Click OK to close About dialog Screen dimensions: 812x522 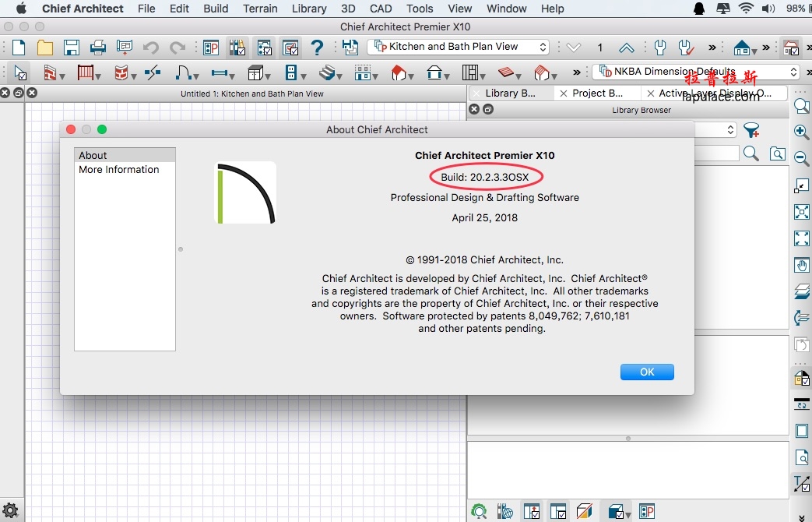point(647,372)
